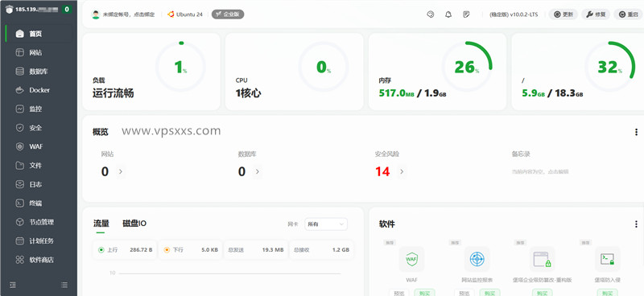Open the 数据库 database sidebar item
Image resolution: width=644 pixels, height=296 pixels.
point(39,72)
